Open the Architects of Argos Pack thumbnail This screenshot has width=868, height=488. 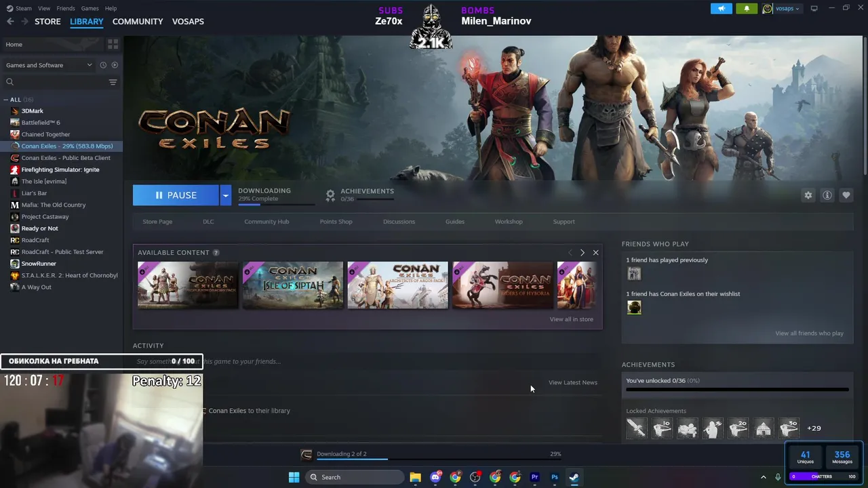(397, 285)
